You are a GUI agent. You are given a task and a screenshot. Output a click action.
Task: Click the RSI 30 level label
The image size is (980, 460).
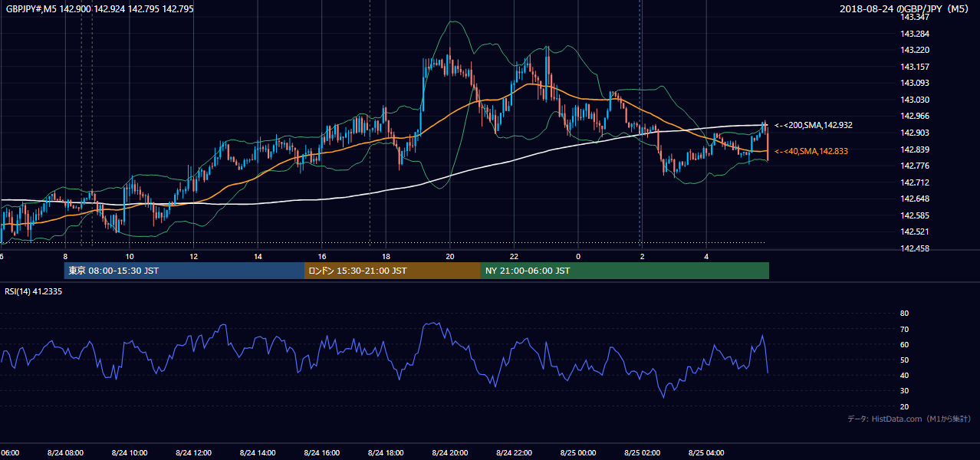click(904, 391)
